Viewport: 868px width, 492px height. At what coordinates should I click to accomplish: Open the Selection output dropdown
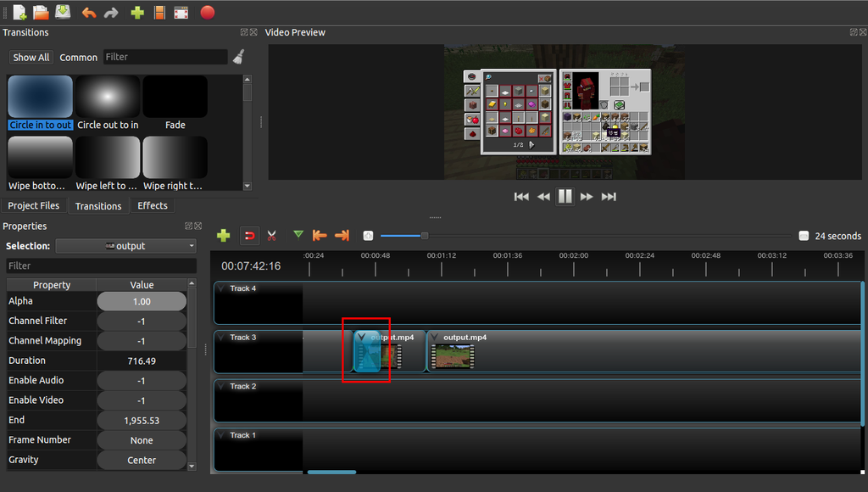pyautogui.click(x=126, y=246)
